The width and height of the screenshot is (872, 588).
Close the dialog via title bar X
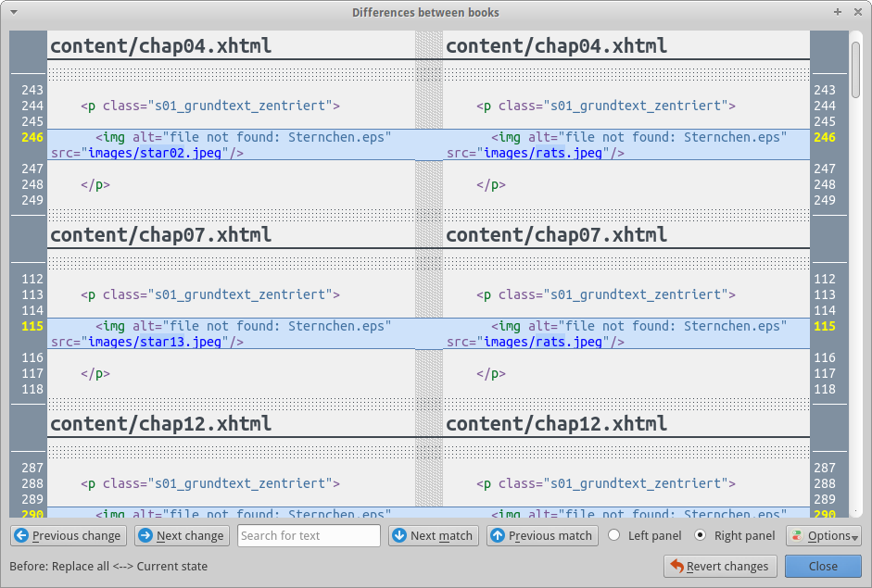pos(856,12)
